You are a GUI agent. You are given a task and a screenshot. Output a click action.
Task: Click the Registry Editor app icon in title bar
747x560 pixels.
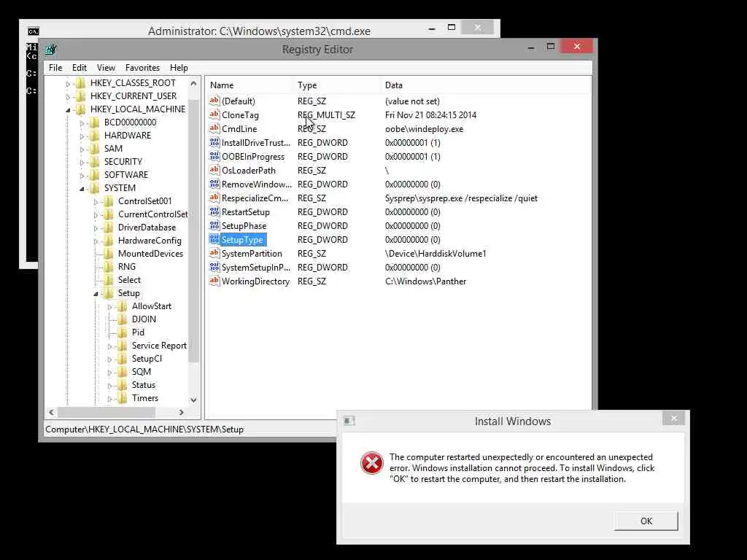[x=51, y=49]
